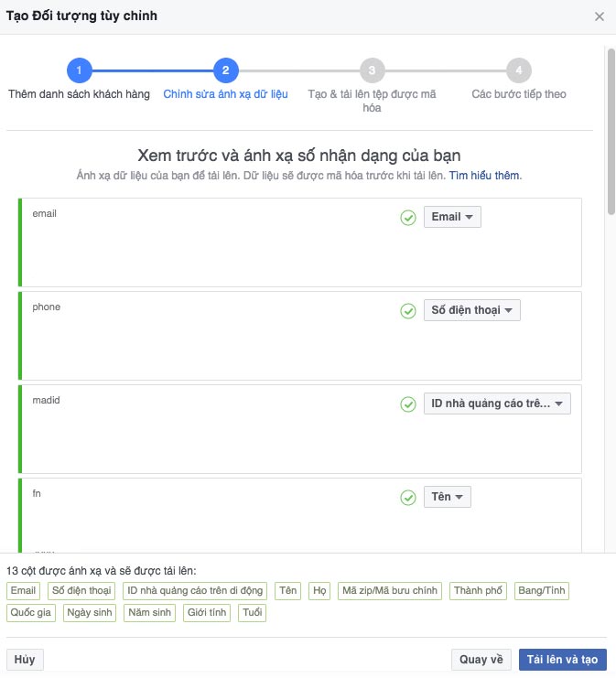
Task: Select step 2 circle in progress bar
Action: point(226,70)
